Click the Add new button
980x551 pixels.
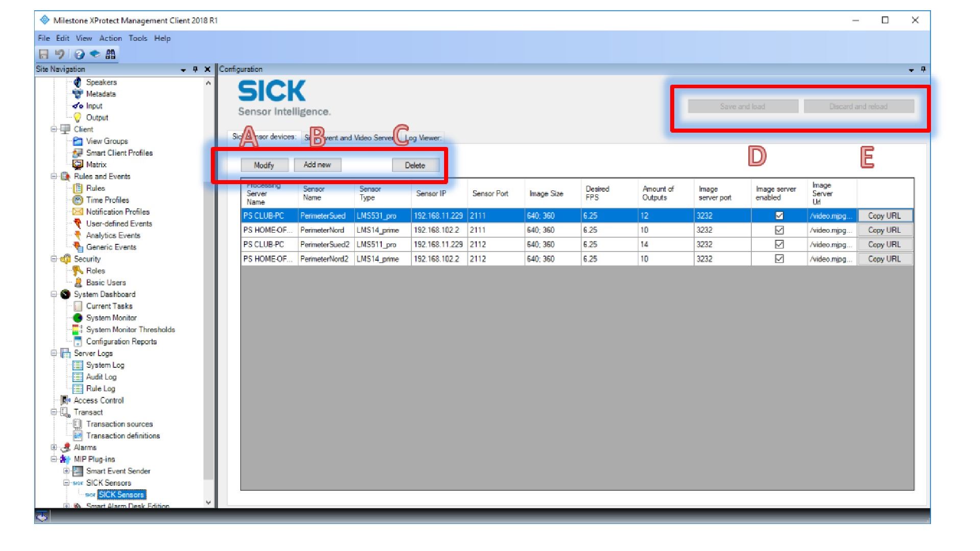point(317,165)
